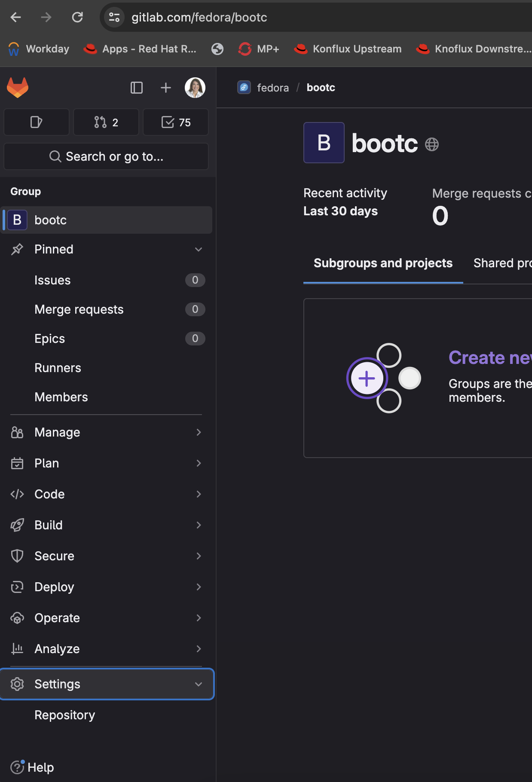
Task: Go back in browser history
Action: coord(16,17)
